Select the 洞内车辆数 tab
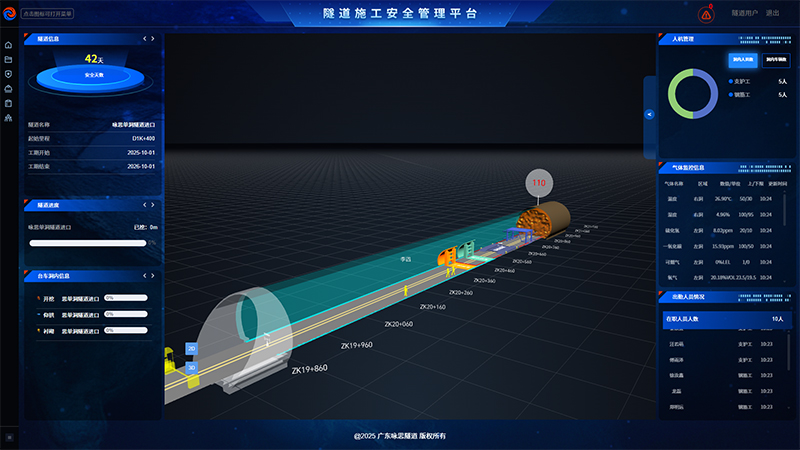This screenshot has height=450, width=800. [774, 60]
